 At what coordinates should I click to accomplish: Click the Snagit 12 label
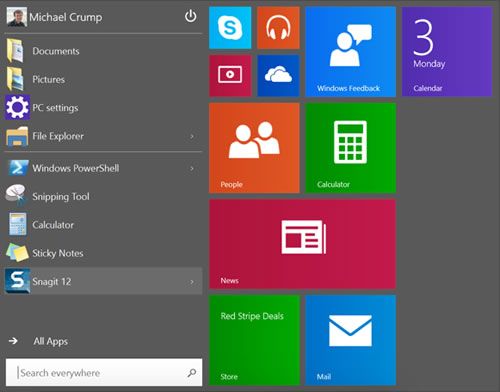coord(52,281)
